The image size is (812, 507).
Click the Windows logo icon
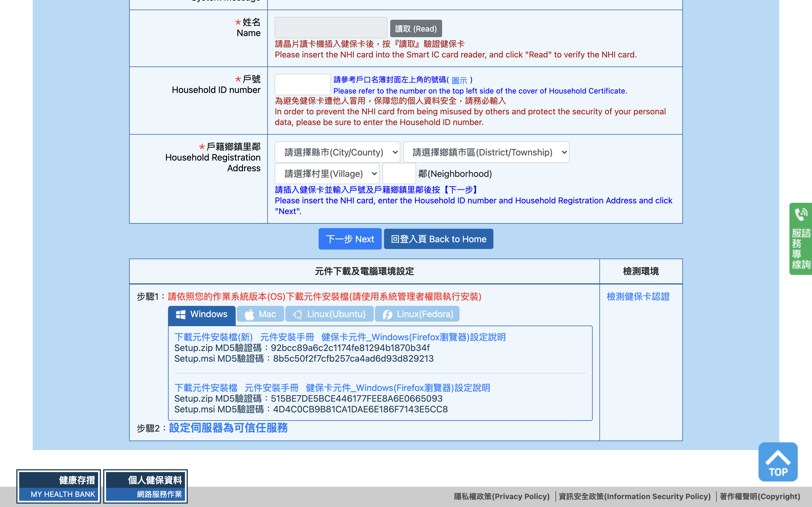click(x=180, y=315)
